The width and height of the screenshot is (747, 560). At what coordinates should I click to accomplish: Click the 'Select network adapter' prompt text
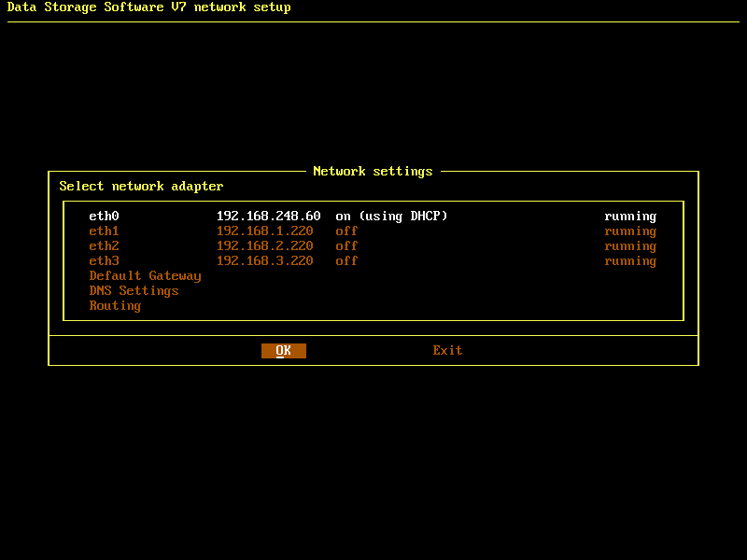[x=141, y=186]
